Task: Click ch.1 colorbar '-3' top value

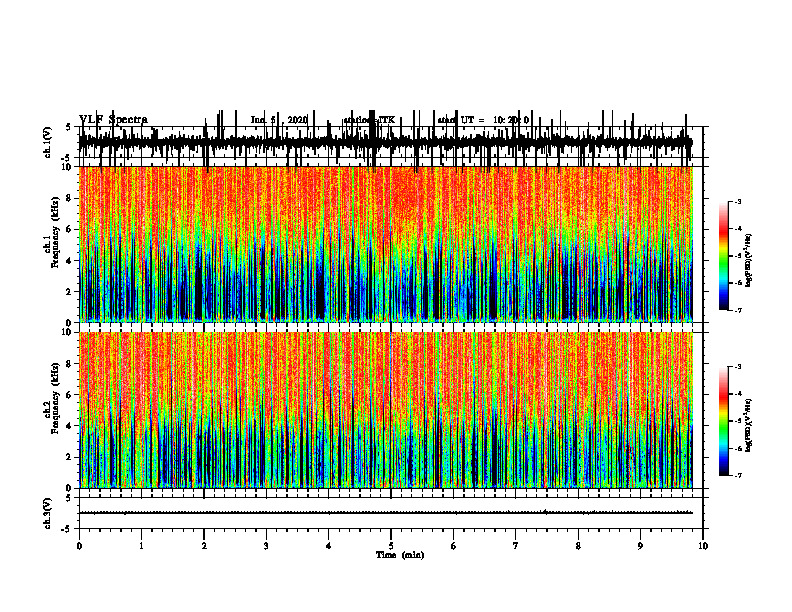Action: point(737,201)
